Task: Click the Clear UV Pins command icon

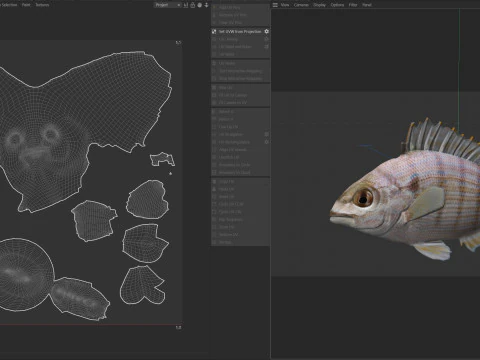Action: pyautogui.click(x=214, y=23)
